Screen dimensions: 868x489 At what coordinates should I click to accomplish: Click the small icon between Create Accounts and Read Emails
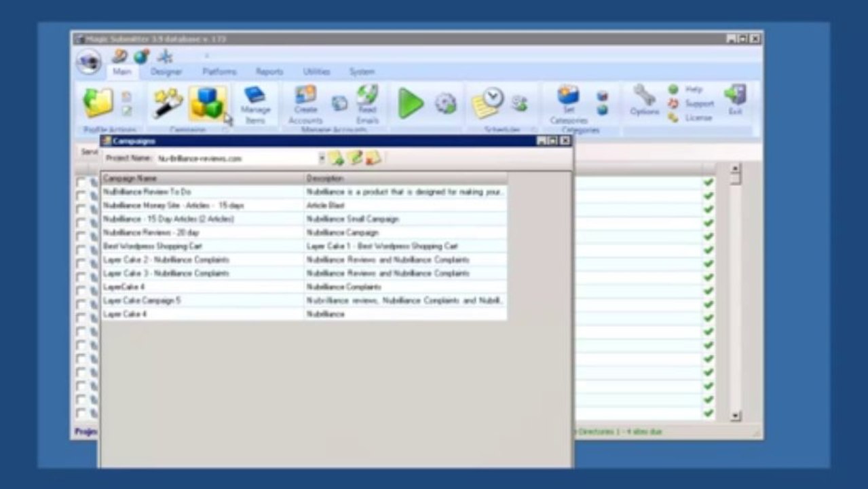click(x=339, y=103)
